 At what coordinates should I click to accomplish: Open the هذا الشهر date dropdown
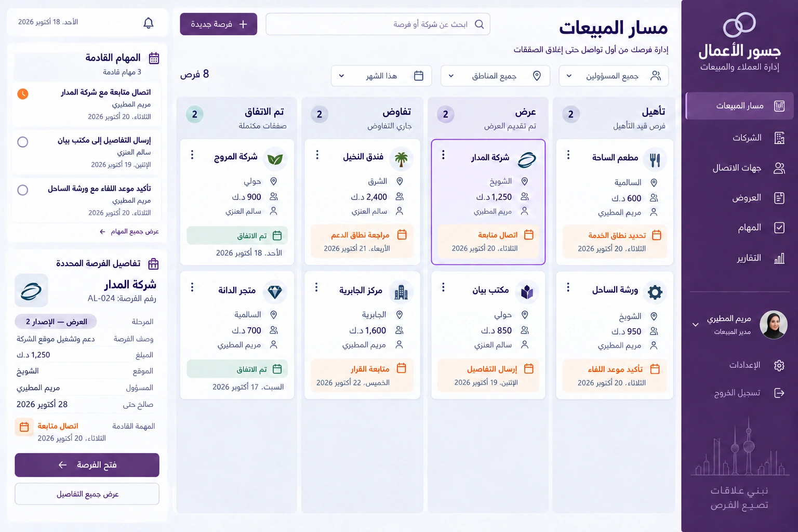[x=381, y=76]
